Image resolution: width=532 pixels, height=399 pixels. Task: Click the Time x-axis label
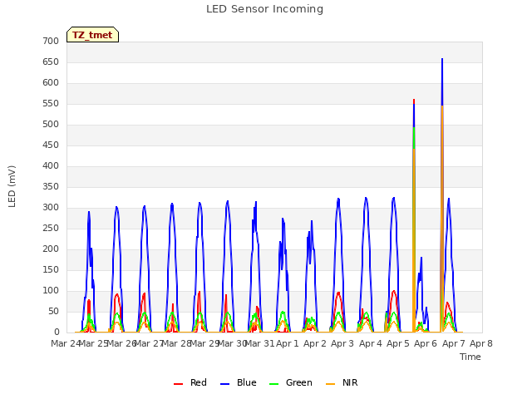coord(470,357)
